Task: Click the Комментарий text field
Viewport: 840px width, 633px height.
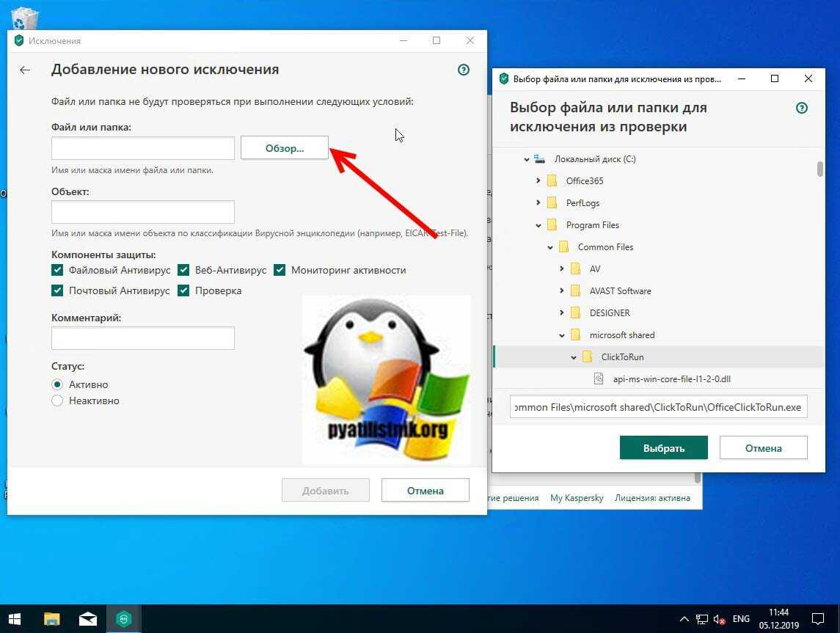Action: 143,338
